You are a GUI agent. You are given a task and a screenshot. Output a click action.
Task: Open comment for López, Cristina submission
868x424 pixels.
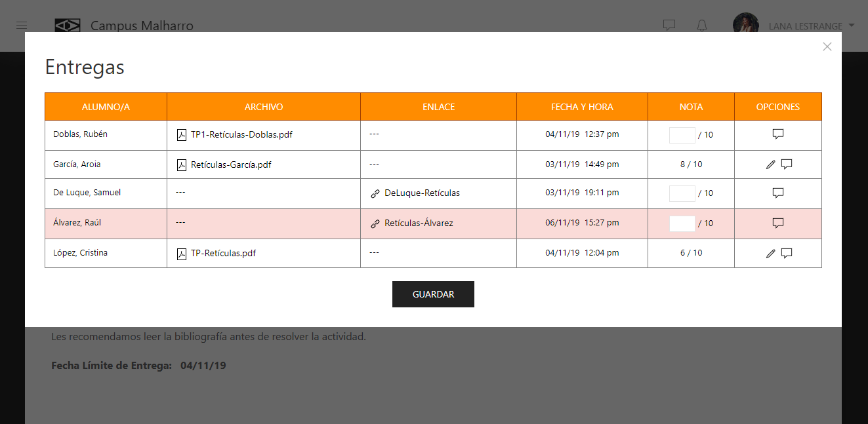[787, 254]
